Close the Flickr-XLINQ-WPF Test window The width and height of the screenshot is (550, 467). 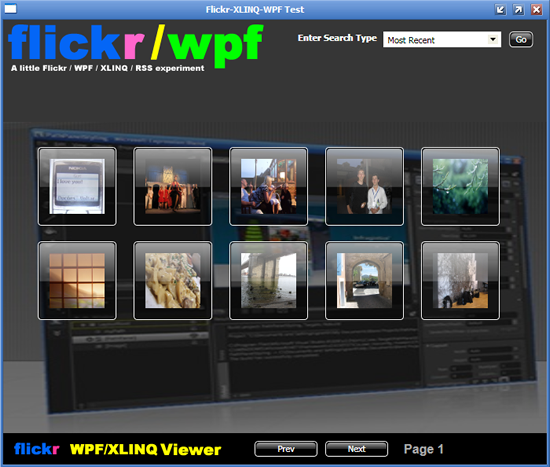536,9
